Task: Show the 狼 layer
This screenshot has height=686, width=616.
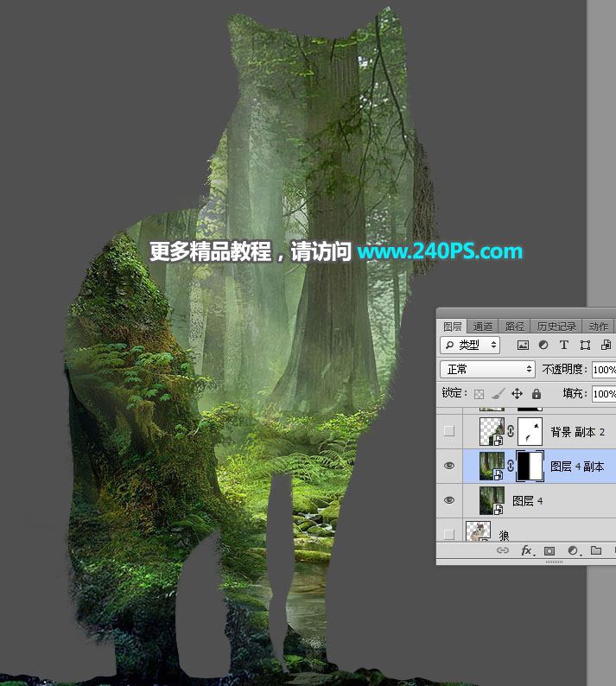Action: 448,534
